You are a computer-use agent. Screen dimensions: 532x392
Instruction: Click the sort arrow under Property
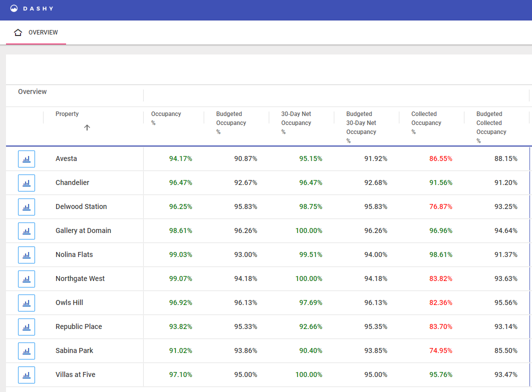(x=87, y=127)
